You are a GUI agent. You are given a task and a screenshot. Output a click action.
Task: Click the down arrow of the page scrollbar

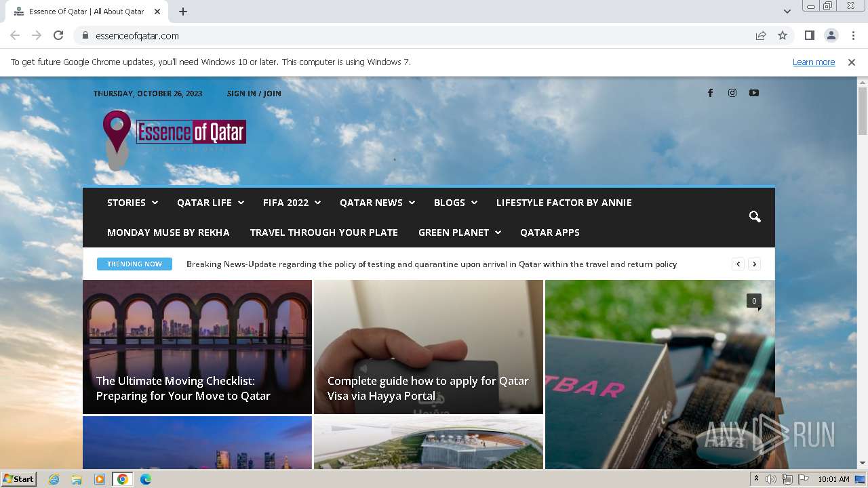(863, 463)
